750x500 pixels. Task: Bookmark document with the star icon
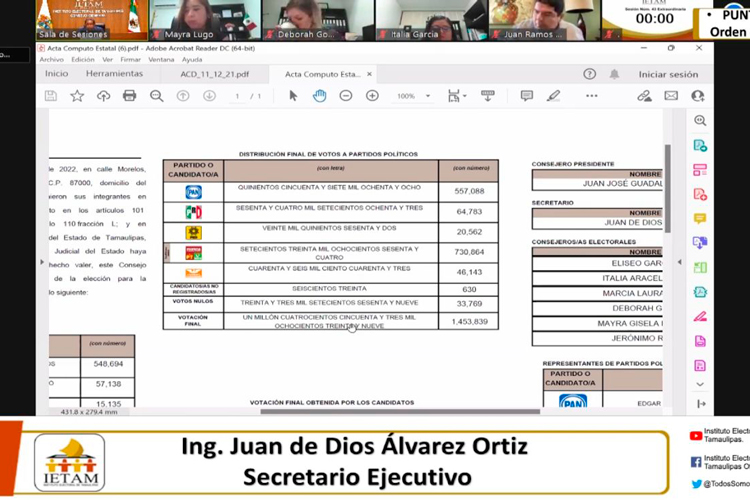pyautogui.click(x=77, y=96)
